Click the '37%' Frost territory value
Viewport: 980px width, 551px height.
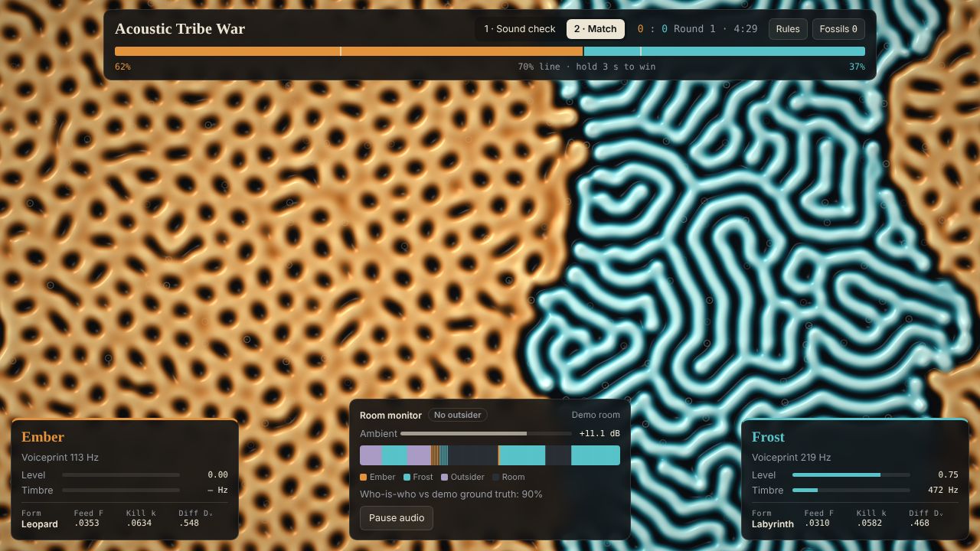pyautogui.click(x=857, y=67)
